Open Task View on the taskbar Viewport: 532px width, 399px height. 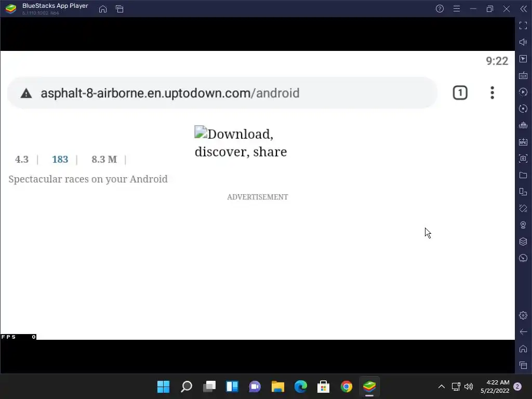[209, 387]
